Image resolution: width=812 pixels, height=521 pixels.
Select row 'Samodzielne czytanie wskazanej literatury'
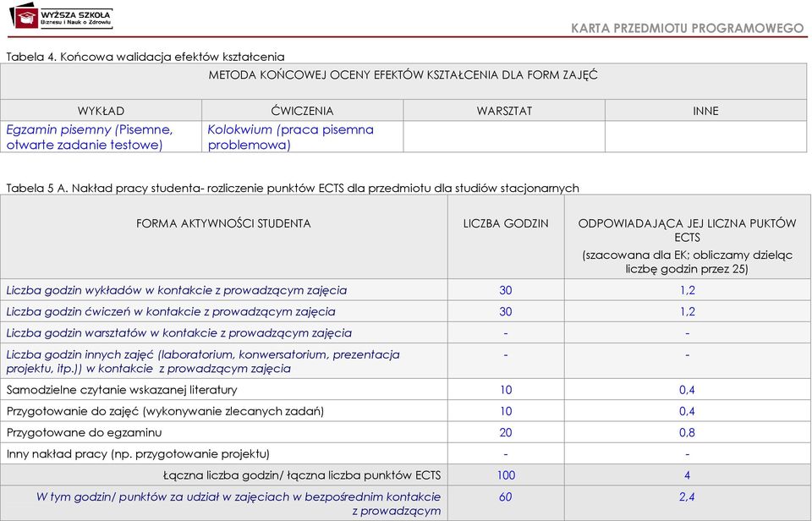pos(405,389)
